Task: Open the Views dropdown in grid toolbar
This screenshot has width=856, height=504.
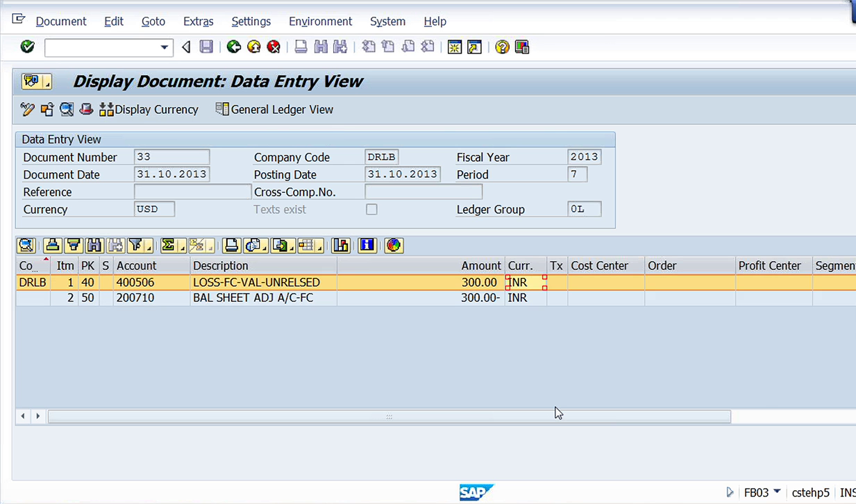Action: pyautogui.click(x=256, y=245)
